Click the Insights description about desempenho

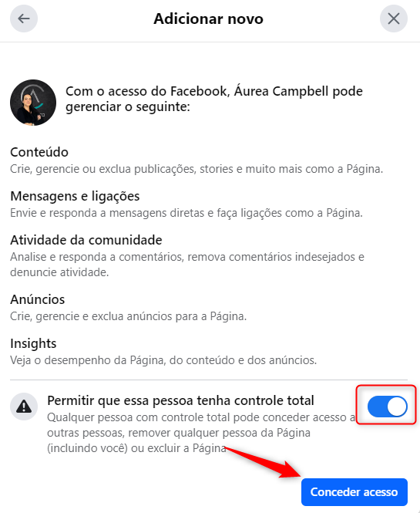(163, 360)
